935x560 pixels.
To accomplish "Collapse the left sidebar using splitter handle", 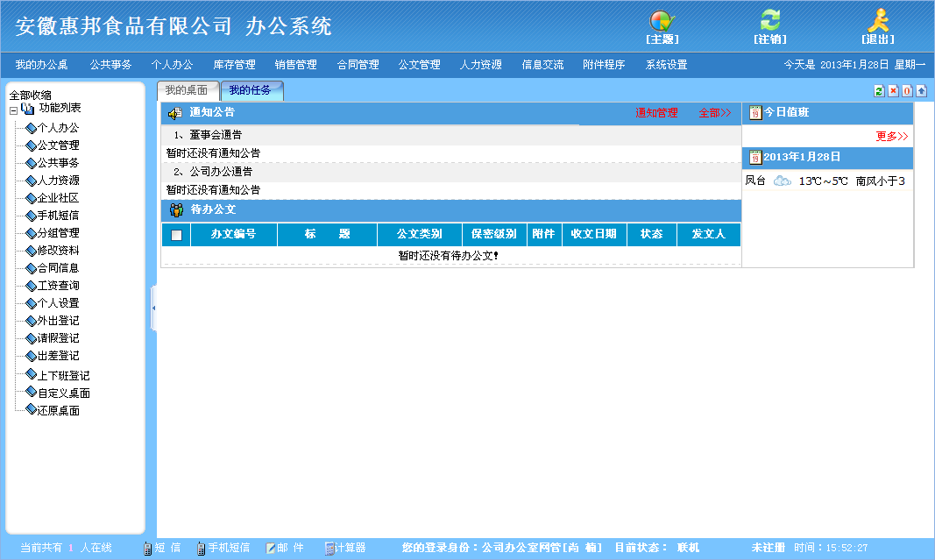I will (153, 308).
